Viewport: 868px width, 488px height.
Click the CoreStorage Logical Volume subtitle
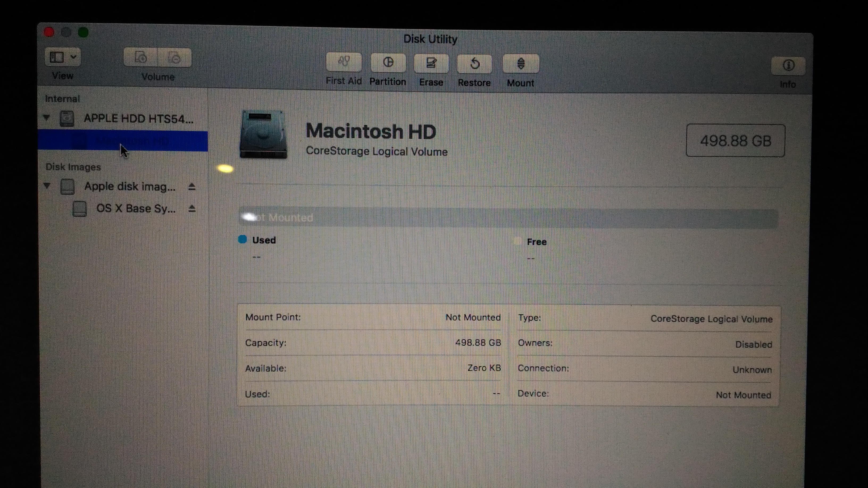[377, 152]
